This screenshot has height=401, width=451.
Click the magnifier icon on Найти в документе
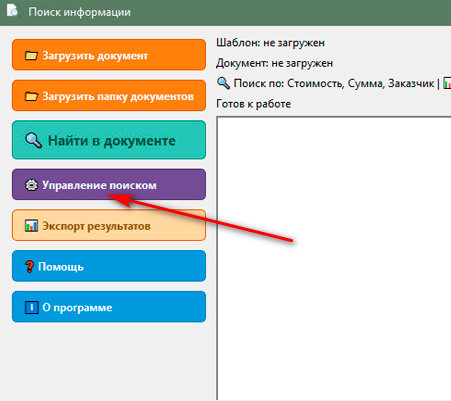pos(34,140)
